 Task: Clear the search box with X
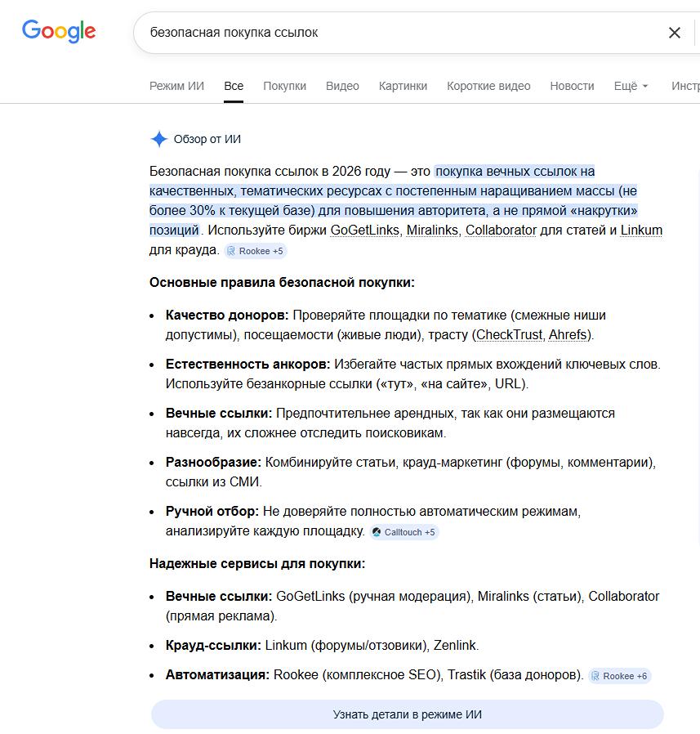point(675,33)
